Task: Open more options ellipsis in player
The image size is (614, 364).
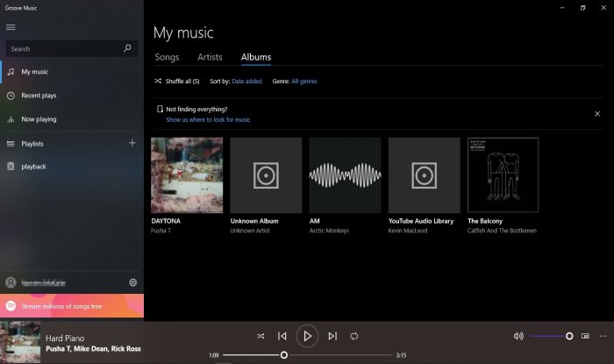Action: tap(603, 336)
